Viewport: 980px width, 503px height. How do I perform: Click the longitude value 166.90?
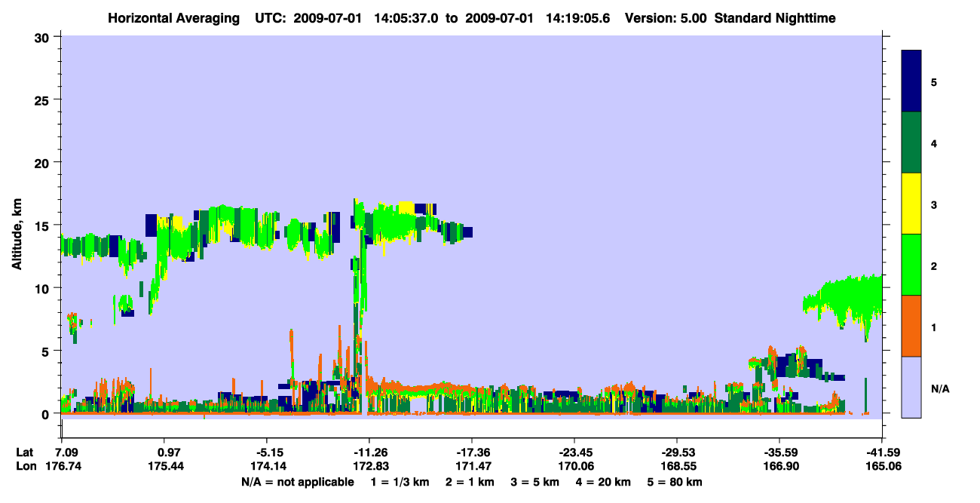tap(782, 466)
